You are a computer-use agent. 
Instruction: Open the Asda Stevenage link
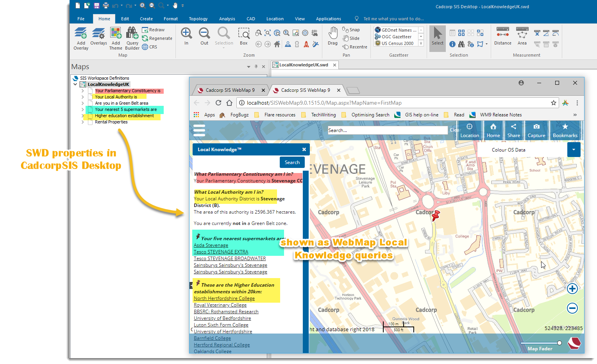pyautogui.click(x=211, y=245)
